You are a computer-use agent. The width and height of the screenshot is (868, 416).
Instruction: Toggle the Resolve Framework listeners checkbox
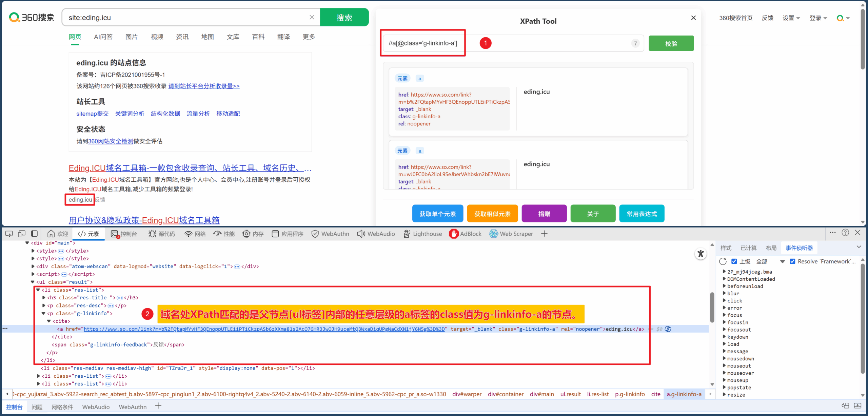coord(792,261)
